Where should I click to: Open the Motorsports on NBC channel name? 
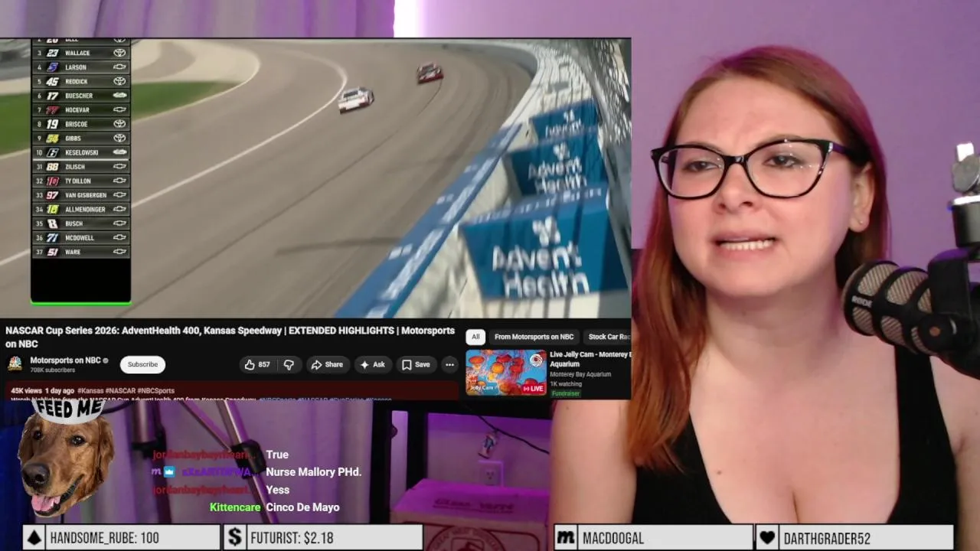[65, 360]
